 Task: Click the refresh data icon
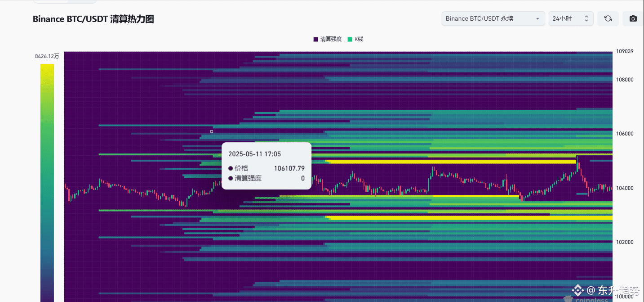pyautogui.click(x=608, y=18)
